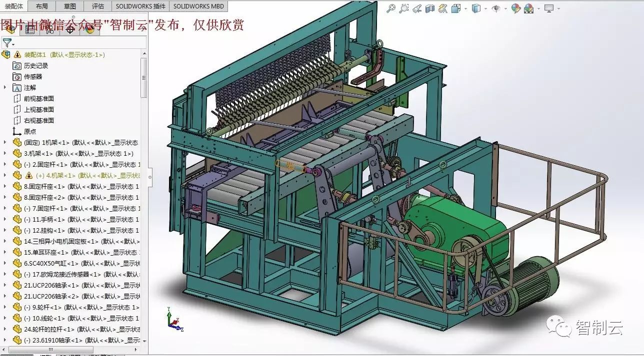Select (-) 17.欧姆龙接近传感器<1> in the tree
This screenshot has height=356, width=644.
coord(82,274)
